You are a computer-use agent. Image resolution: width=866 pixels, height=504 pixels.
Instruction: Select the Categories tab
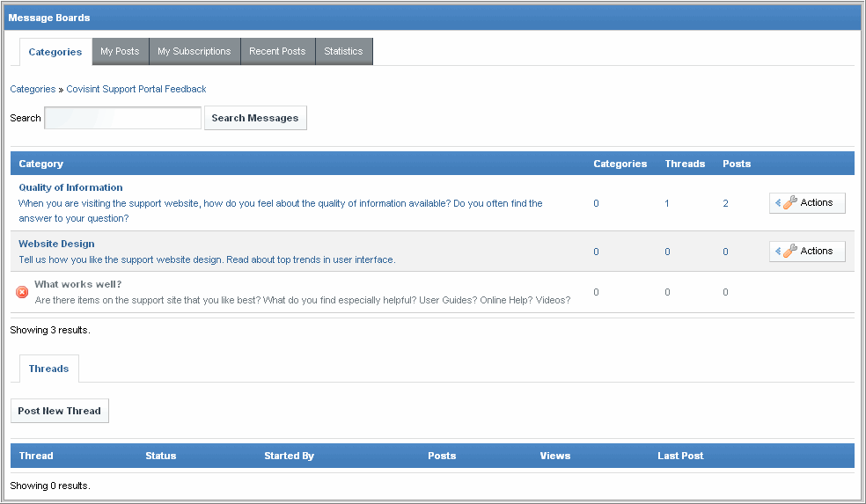[x=55, y=52]
